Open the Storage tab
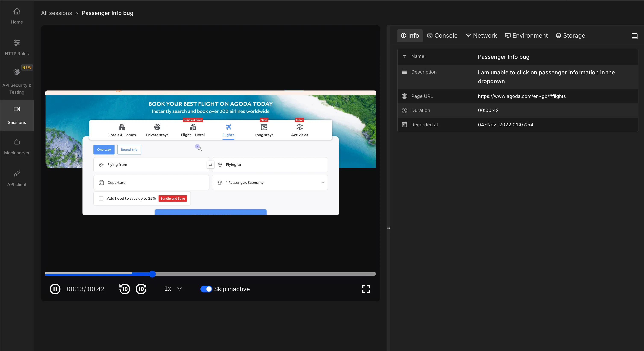The image size is (644, 351). pyautogui.click(x=570, y=35)
